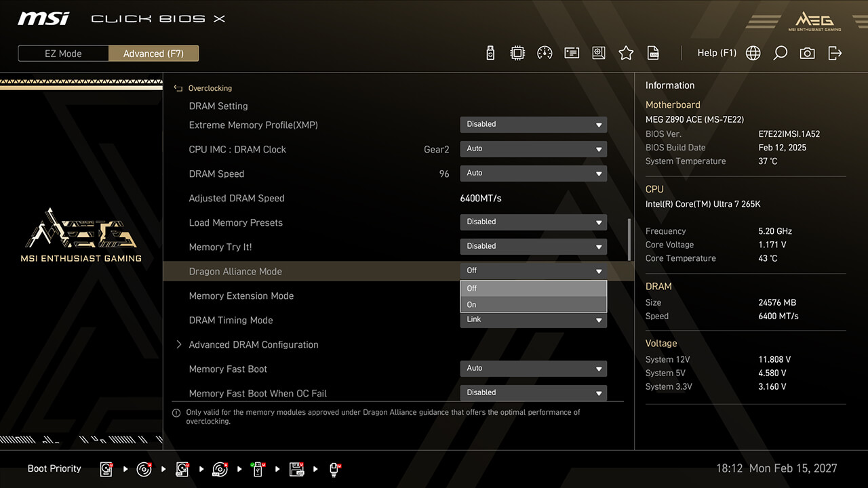Go back via Overclocking breadcrumb
The width and height of the screenshot is (868, 488).
[x=209, y=88]
